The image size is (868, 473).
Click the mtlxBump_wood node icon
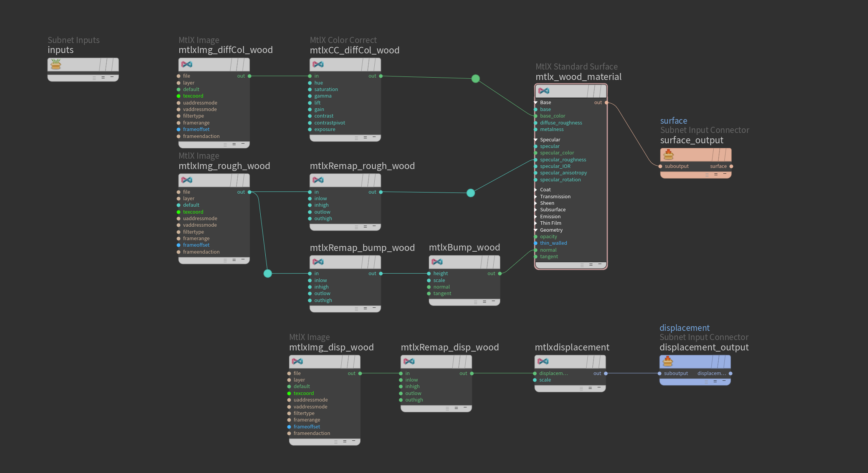[x=437, y=262]
